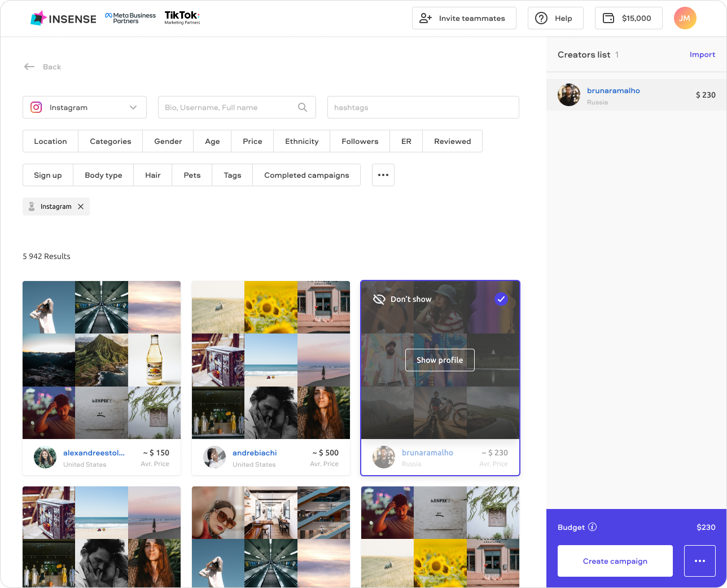Click the Budget info icon
Image resolution: width=727 pixels, height=588 pixels.
(x=593, y=527)
